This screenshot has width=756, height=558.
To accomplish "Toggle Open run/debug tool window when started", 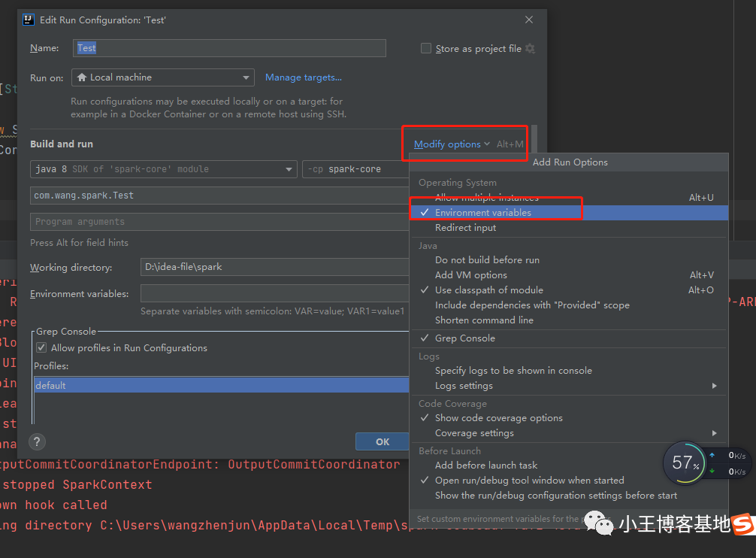I will (x=568, y=481).
